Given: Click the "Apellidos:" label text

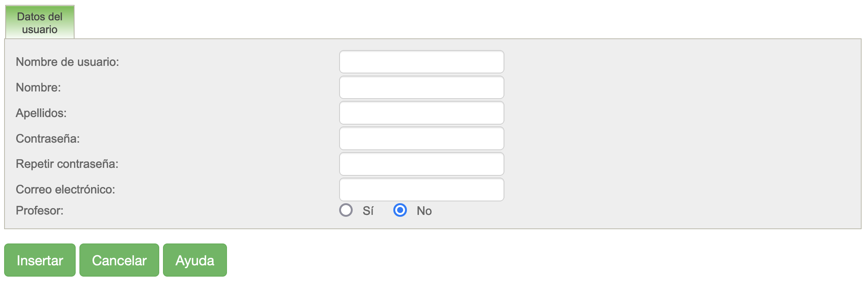Looking at the screenshot, I should pyautogui.click(x=41, y=113).
